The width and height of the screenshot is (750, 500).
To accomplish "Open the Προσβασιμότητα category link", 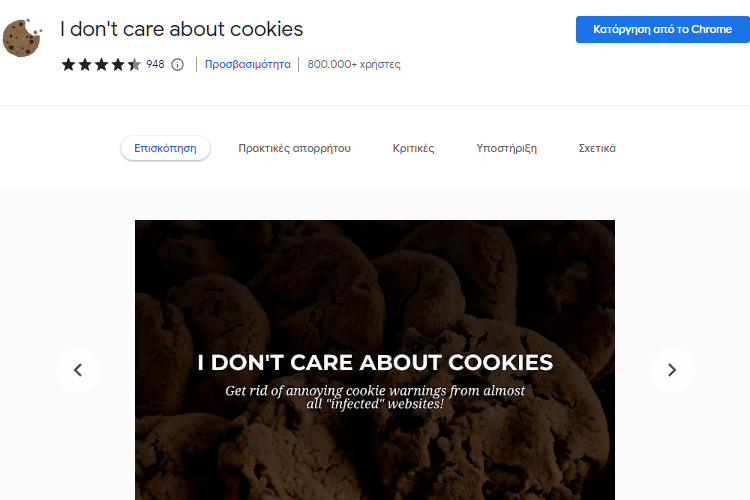I will [x=247, y=64].
